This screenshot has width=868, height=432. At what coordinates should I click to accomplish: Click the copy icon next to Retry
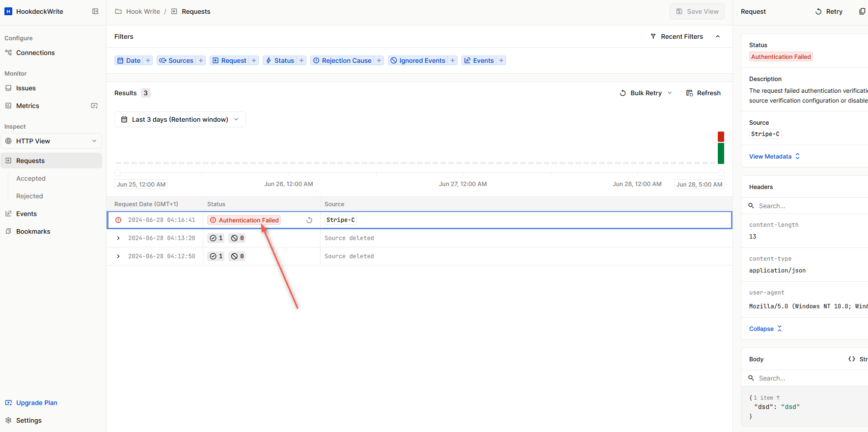coord(862,11)
